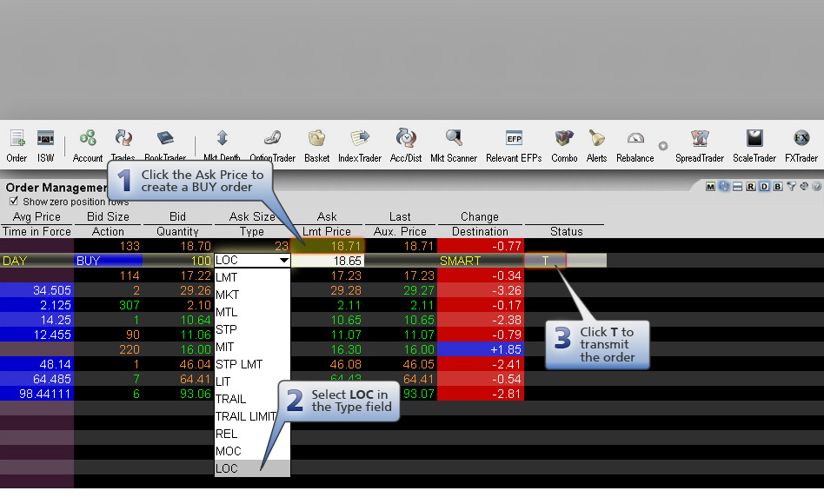Open the Mkt Depth tool
824x504 pixels.
click(x=222, y=146)
